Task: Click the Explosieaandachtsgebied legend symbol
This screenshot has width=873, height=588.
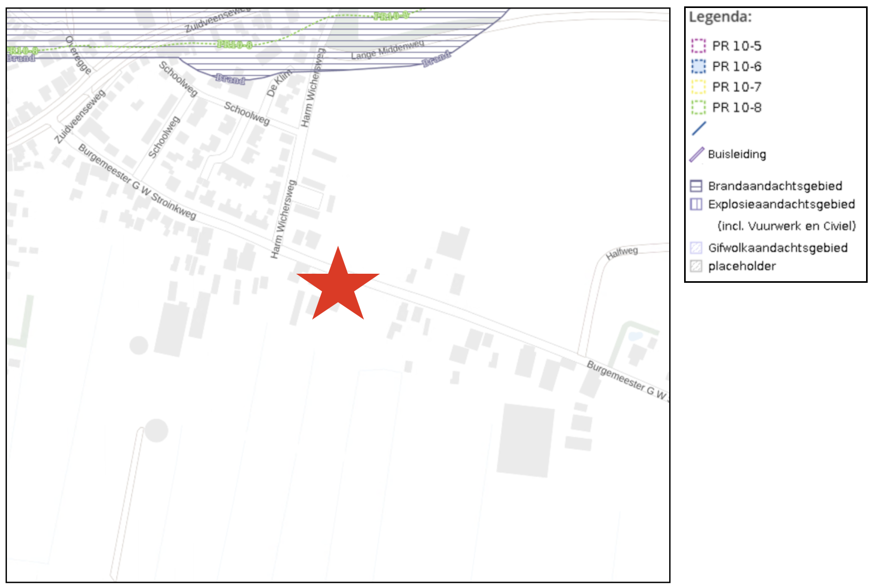Action: pos(696,204)
